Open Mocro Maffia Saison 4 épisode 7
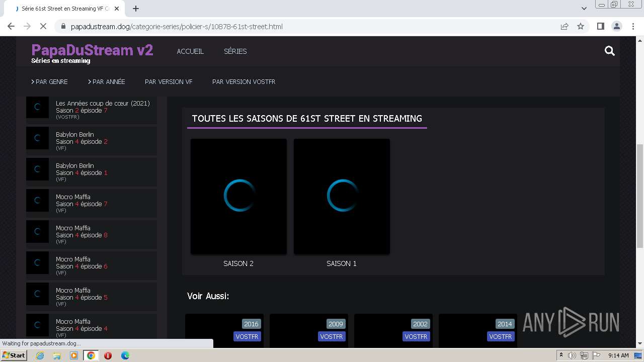The width and height of the screenshot is (644, 362). pyautogui.click(x=92, y=203)
